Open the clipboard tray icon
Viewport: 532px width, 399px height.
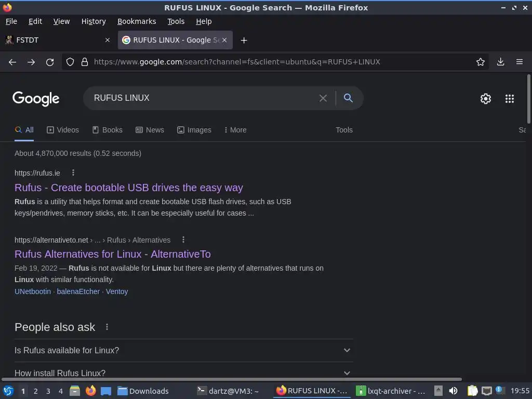coord(472,391)
